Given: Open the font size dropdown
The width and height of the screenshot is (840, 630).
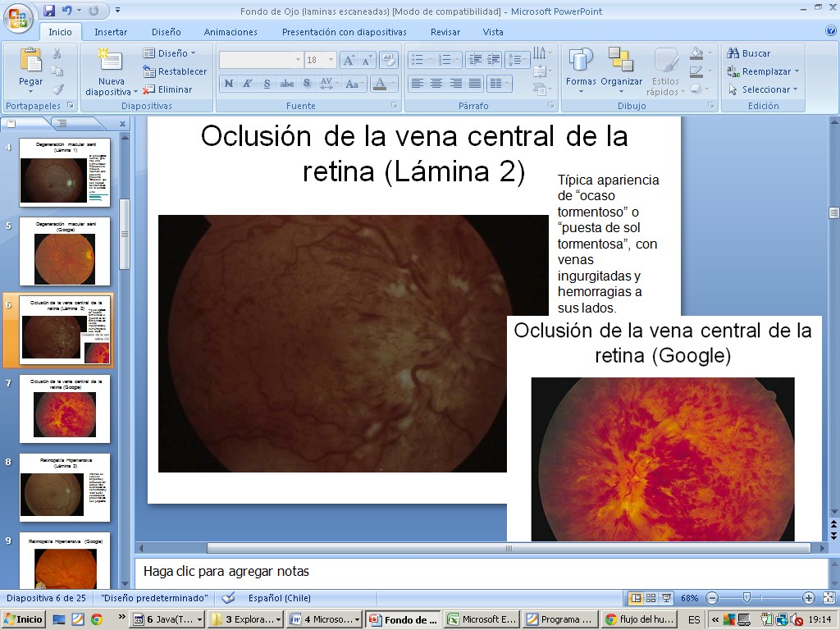Looking at the screenshot, I should point(331,60).
